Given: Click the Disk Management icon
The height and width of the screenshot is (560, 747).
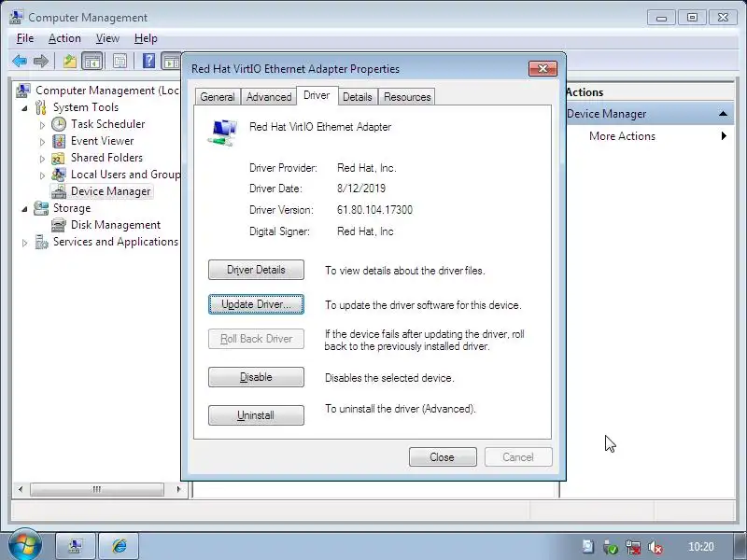Looking at the screenshot, I should click(59, 225).
